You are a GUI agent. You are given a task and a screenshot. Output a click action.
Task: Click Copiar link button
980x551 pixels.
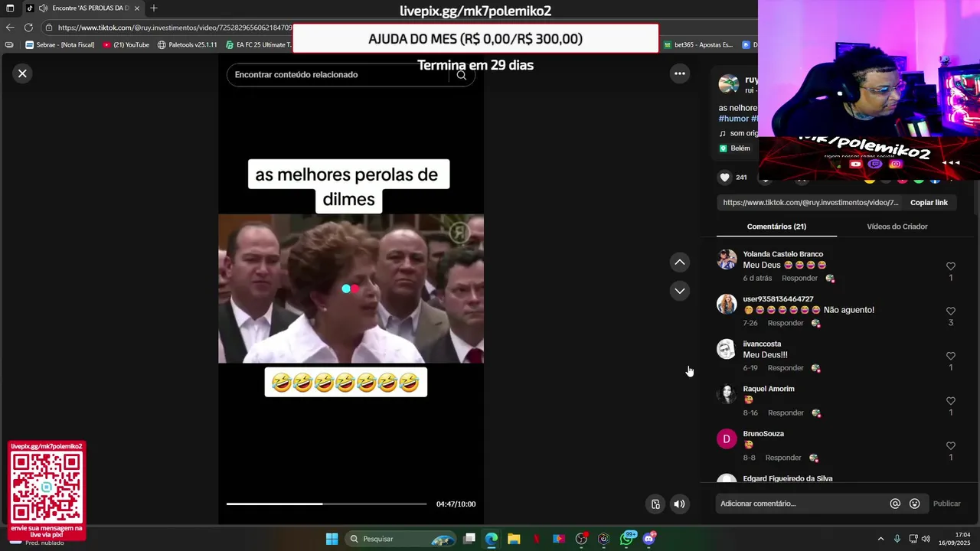[x=929, y=203]
